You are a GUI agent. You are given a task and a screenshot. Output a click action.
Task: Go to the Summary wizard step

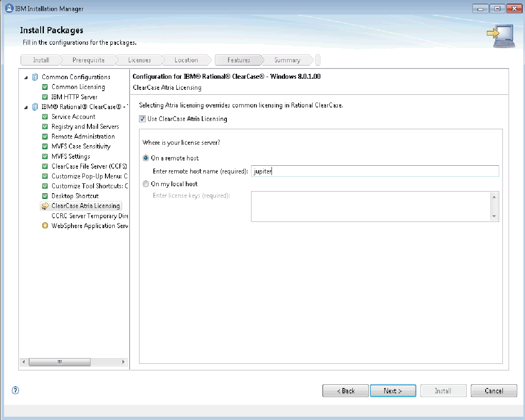[287, 60]
